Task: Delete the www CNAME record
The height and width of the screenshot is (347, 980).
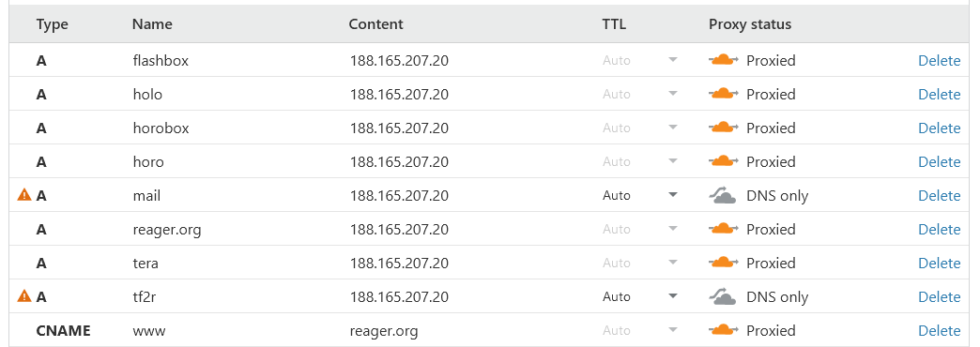Action: point(940,330)
